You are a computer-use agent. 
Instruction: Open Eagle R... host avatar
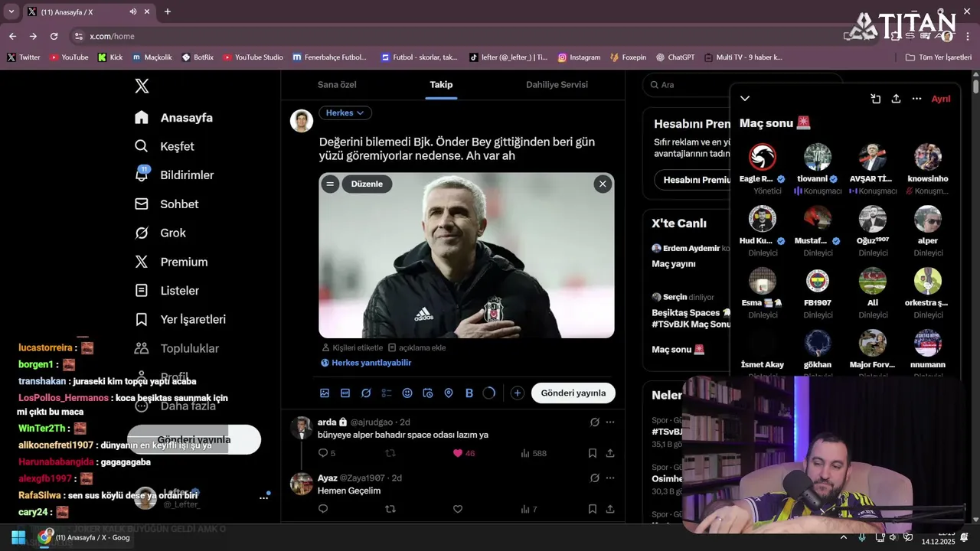763,157
